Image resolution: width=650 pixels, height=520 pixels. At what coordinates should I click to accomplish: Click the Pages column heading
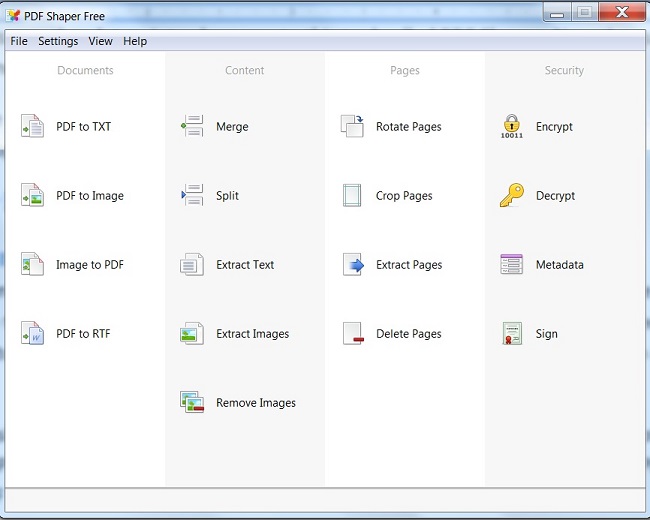[x=405, y=70]
